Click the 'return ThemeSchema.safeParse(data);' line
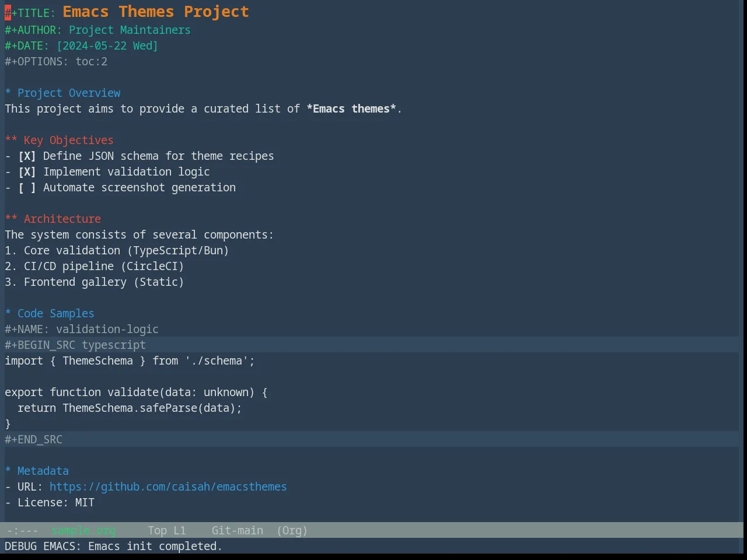This screenshot has width=747, height=560. point(130,408)
